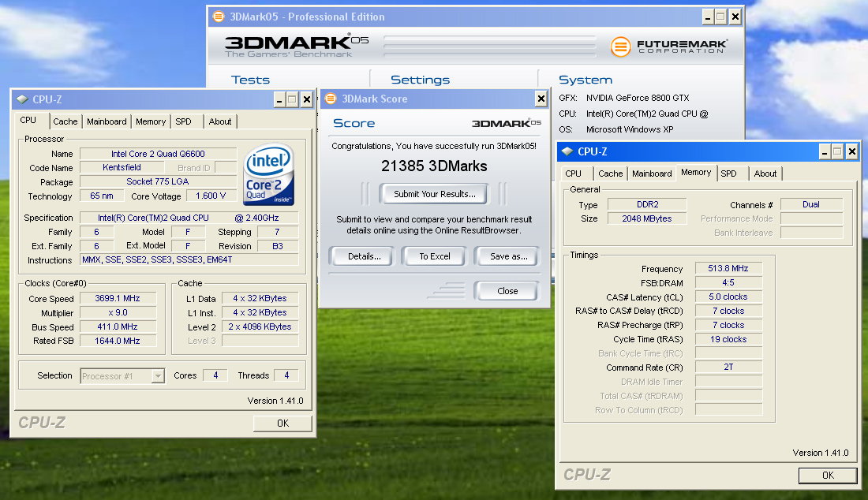Close the 3DMark Score dialog with X

click(541, 99)
